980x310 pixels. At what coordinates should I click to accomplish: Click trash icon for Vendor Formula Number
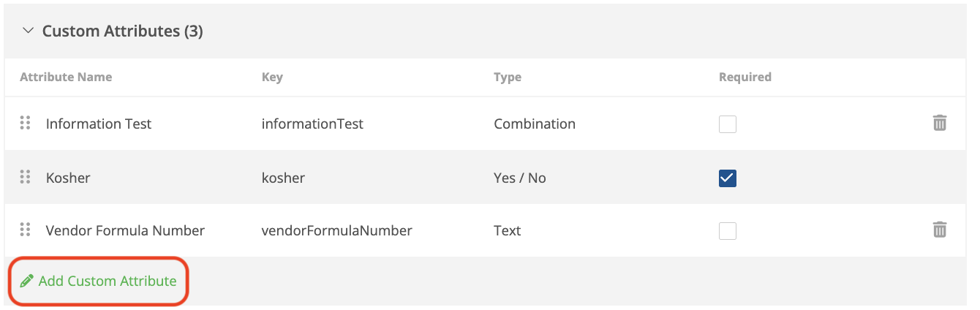click(x=939, y=230)
